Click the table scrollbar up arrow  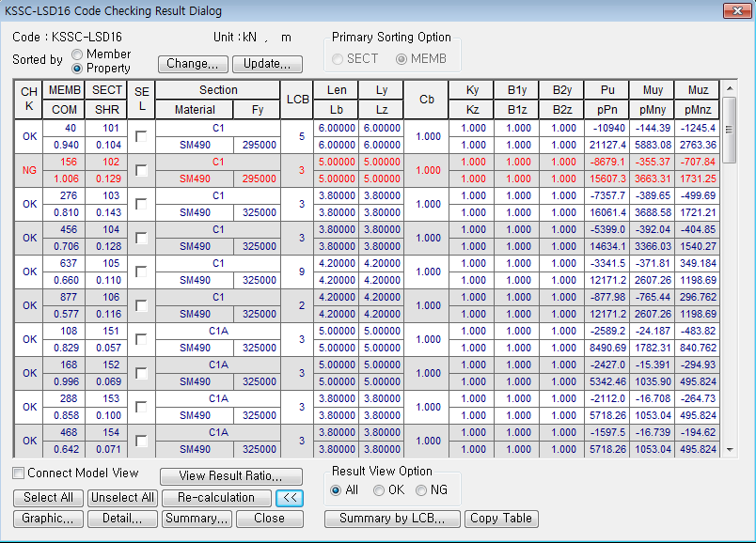tap(730, 88)
